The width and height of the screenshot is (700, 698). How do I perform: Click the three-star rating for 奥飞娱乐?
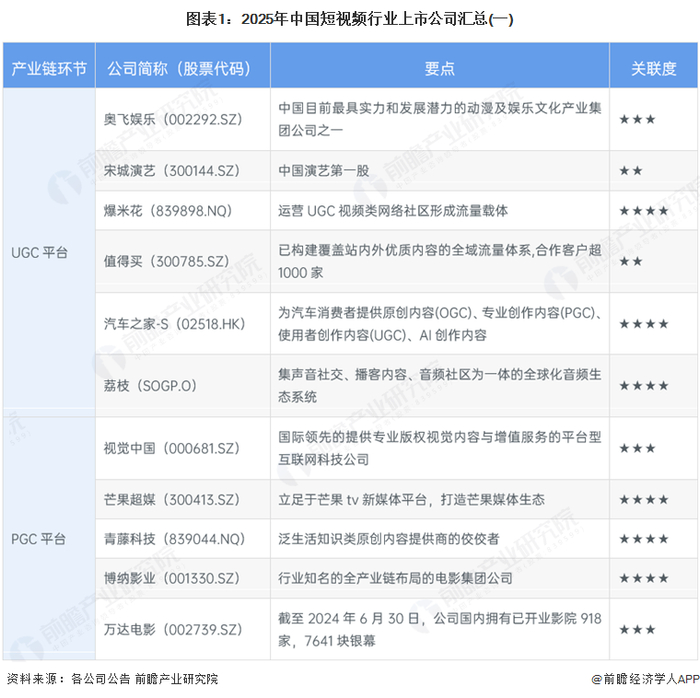point(637,119)
